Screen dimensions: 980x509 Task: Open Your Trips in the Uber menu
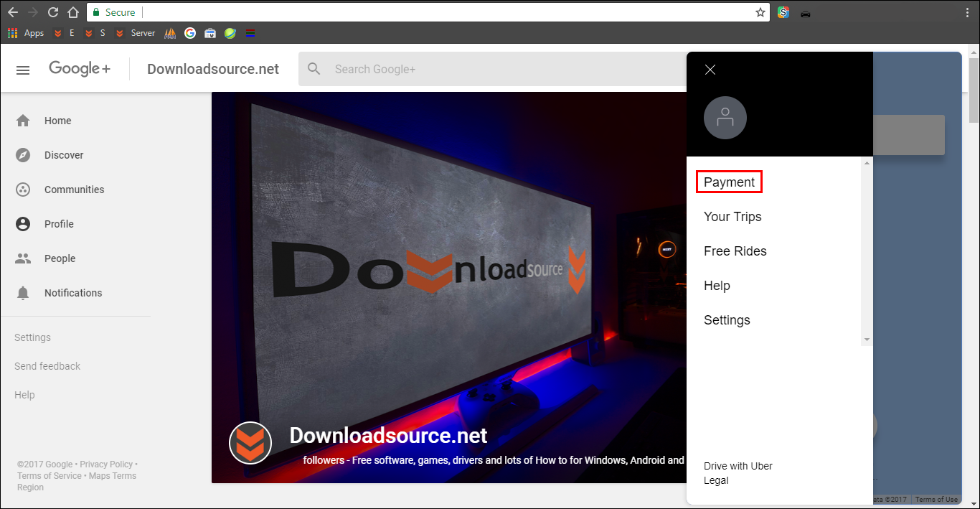[x=732, y=217]
